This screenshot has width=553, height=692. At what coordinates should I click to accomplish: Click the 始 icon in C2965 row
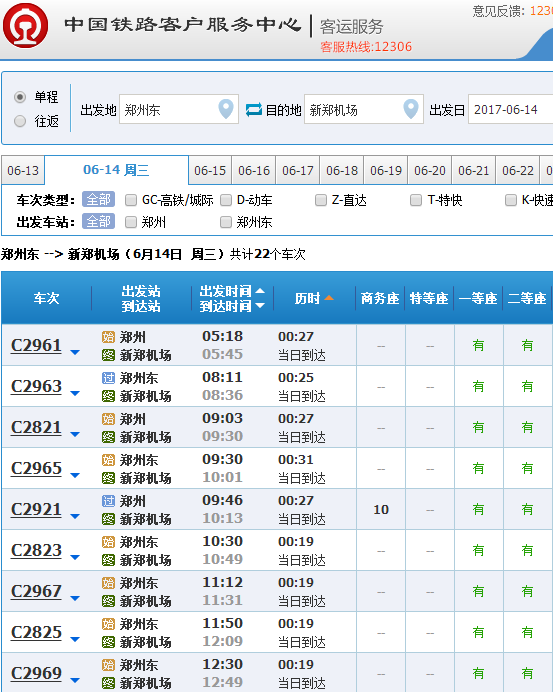pos(108,460)
